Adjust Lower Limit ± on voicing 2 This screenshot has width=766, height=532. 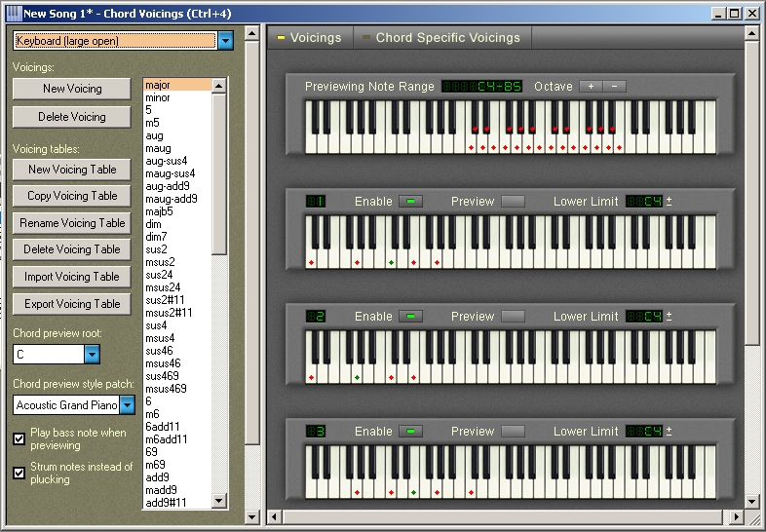click(669, 317)
